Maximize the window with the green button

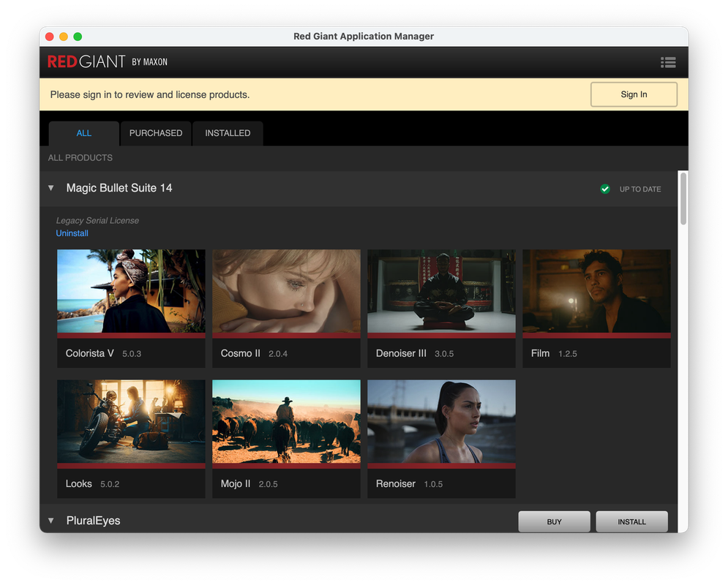tap(78, 37)
